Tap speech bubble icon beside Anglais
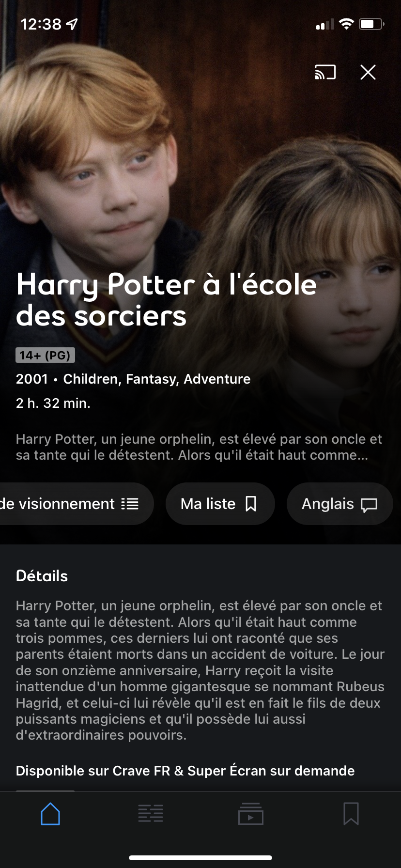This screenshot has height=868, width=401. tap(369, 505)
